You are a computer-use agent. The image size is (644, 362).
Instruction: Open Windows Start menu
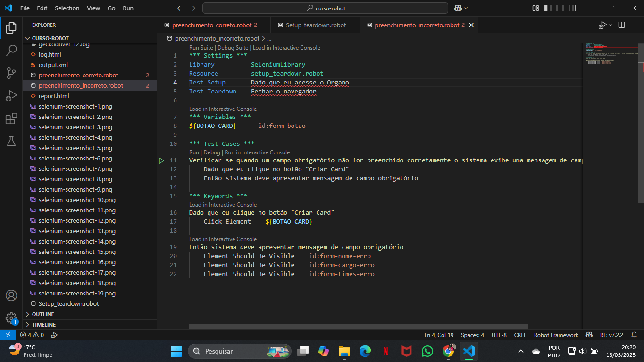pyautogui.click(x=176, y=351)
